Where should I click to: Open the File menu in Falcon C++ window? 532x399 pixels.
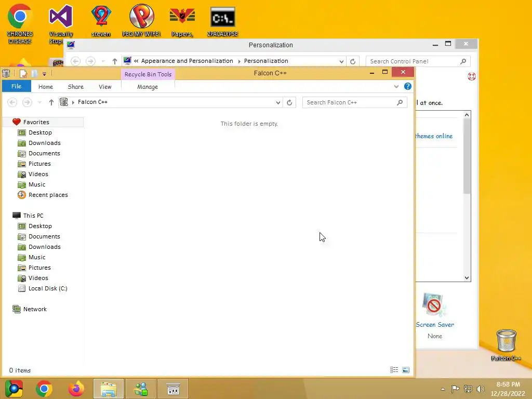point(16,86)
